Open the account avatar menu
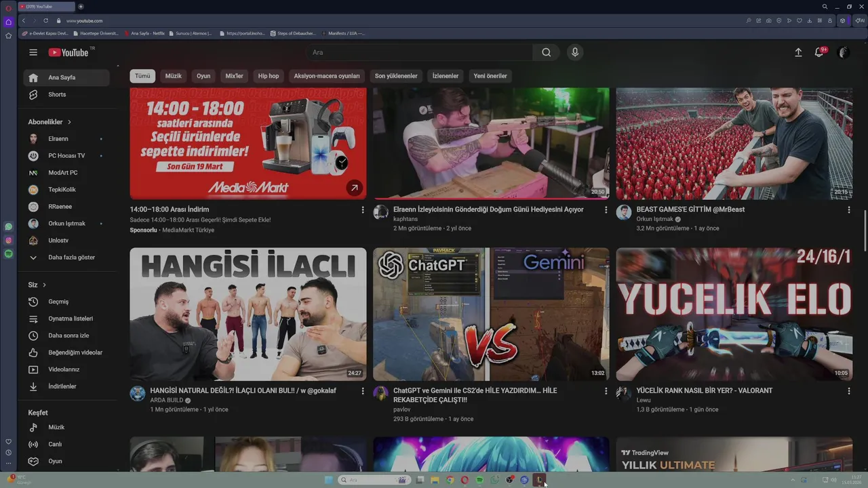The height and width of the screenshot is (488, 868). click(844, 52)
